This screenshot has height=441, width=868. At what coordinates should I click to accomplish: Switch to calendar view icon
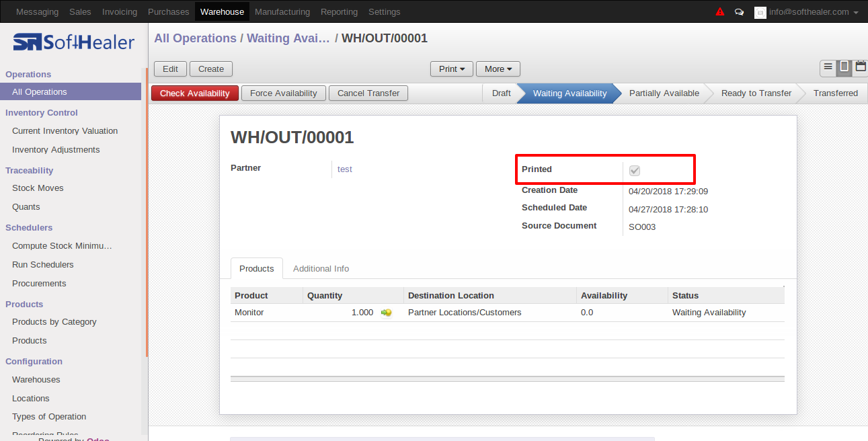pyautogui.click(x=860, y=67)
